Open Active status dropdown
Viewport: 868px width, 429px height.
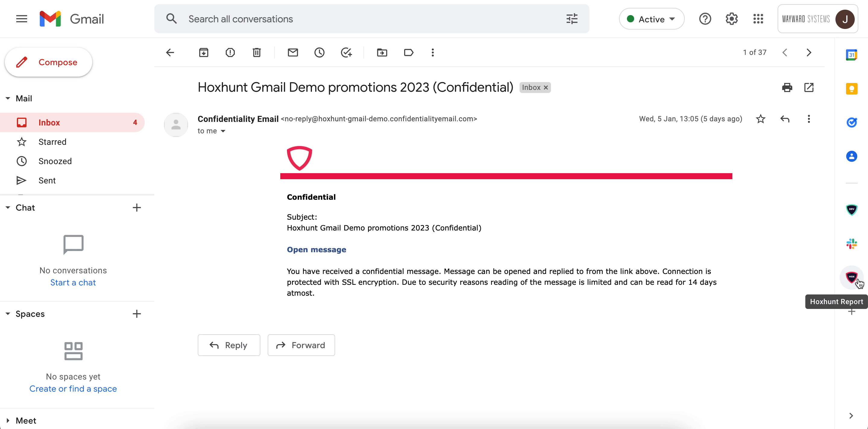pos(651,19)
